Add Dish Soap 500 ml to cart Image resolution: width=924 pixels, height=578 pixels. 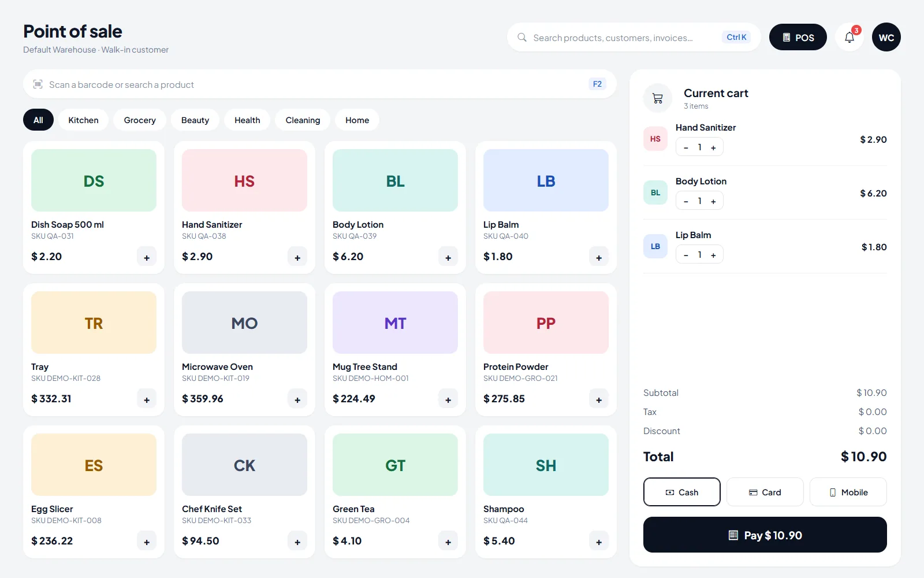pyautogui.click(x=147, y=257)
